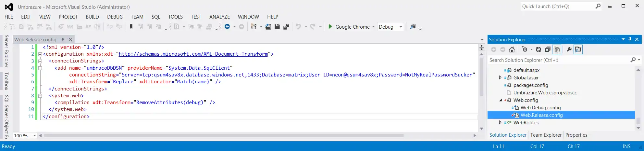This screenshot has height=151, width=644.
Task: Open the open-documents list dropdown arrow above the editor
Action: tap(482, 40)
